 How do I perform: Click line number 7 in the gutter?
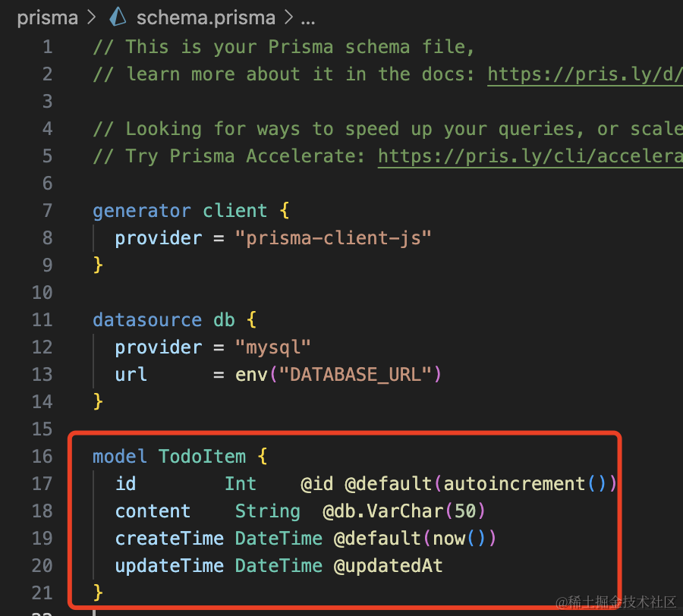click(x=47, y=210)
